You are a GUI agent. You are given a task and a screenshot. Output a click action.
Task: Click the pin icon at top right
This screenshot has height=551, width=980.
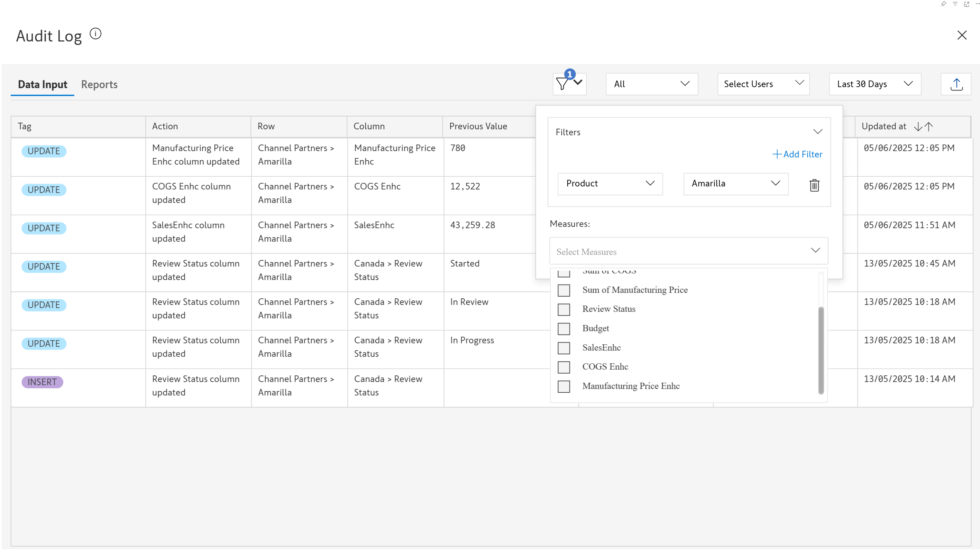[943, 4]
